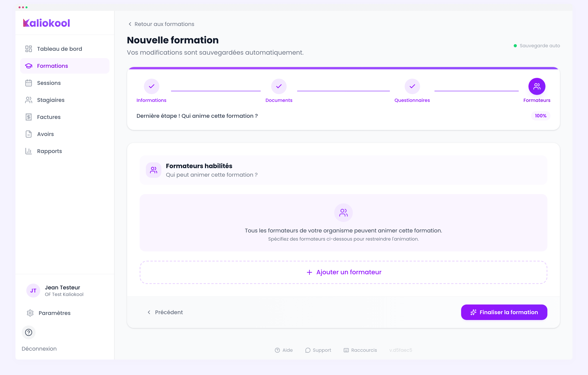This screenshot has height=375, width=588.
Task: Select the Stagiaires people icon
Action: (28, 100)
